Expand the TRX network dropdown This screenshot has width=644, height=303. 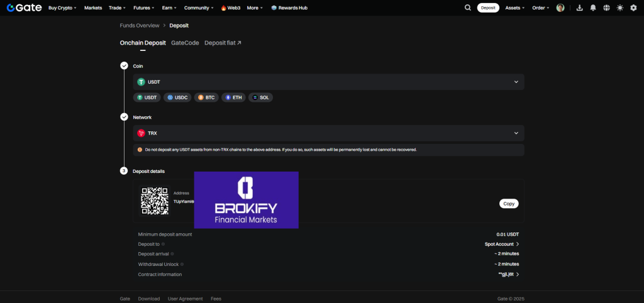(x=328, y=133)
